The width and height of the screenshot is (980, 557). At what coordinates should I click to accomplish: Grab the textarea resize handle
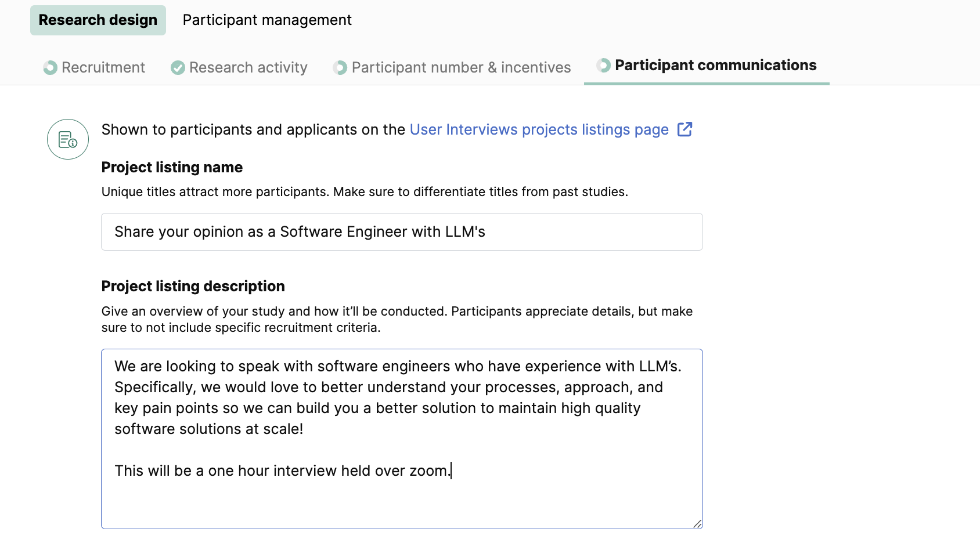coord(697,523)
